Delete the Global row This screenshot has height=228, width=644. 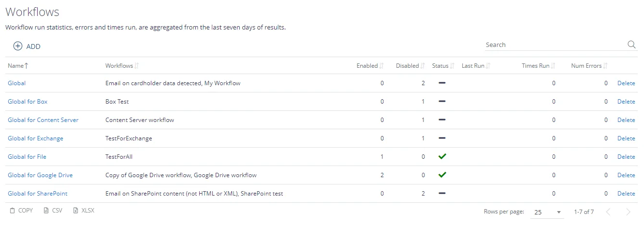tap(626, 83)
